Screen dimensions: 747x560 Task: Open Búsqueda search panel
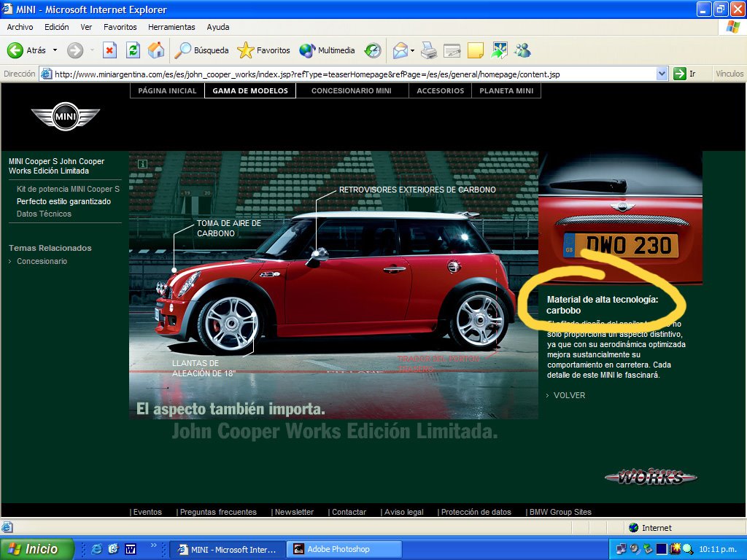tap(201, 50)
